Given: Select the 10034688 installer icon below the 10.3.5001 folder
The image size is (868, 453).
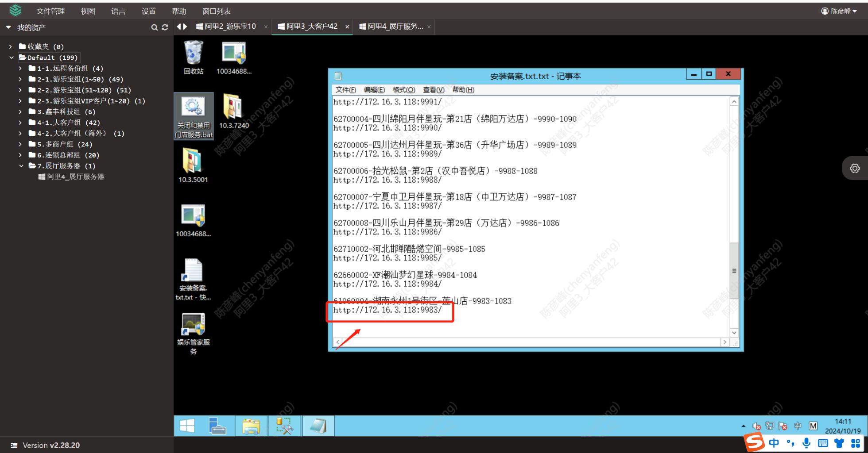Looking at the screenshot, I should coord(193,220).
